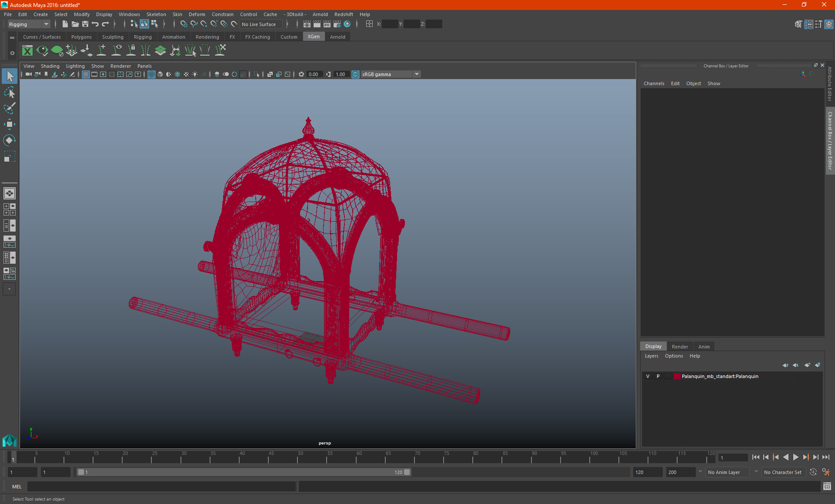
Task: Toggle wireframe shading cube in viewport toolbar
Action: (151, 74)
